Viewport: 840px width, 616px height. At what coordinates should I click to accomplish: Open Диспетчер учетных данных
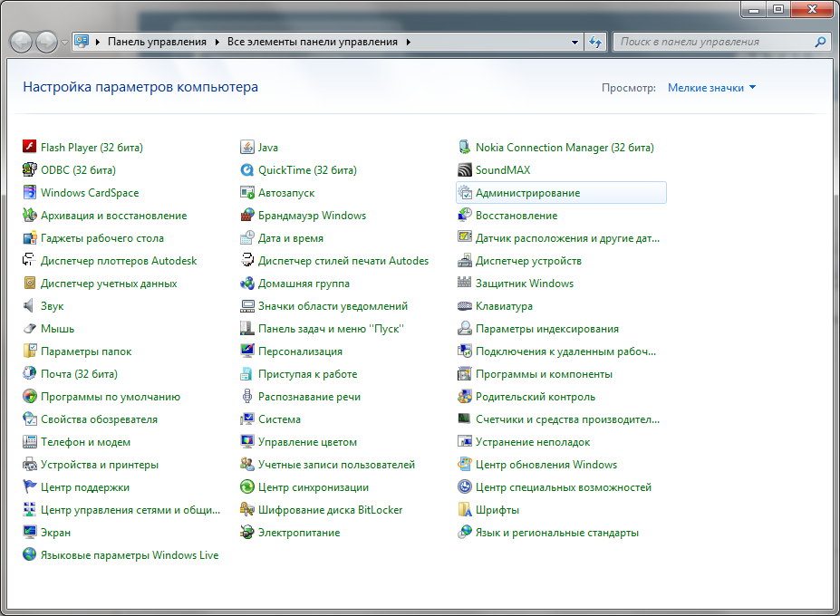coord(109,284)
